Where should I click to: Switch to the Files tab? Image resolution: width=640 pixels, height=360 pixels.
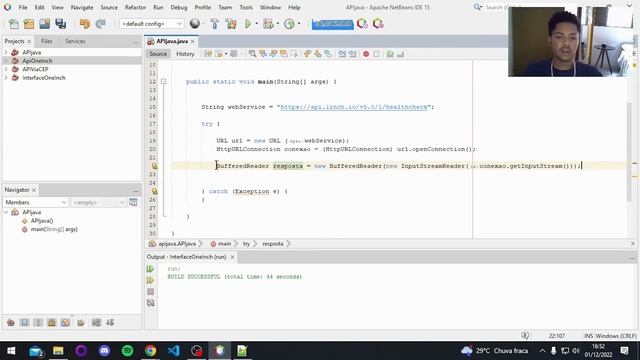(x=47, y=41)
